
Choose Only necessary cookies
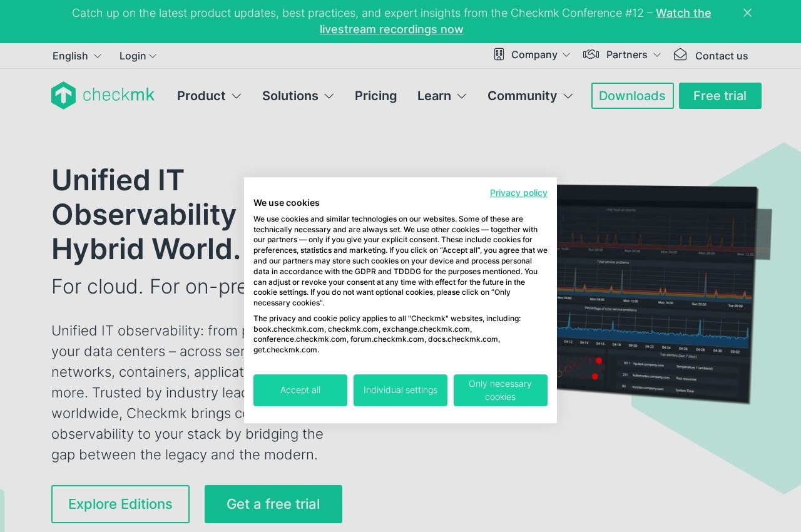pos(501,391)
